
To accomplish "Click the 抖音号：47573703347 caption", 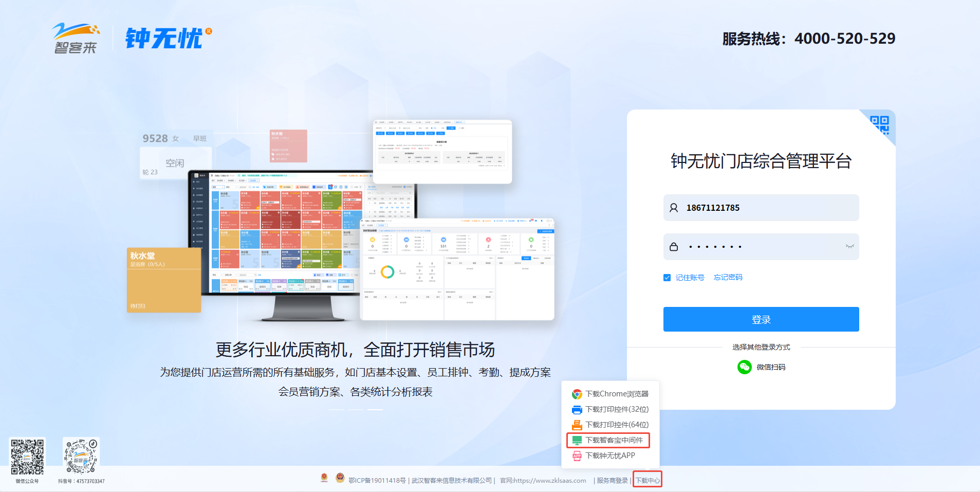I will point(81,481).
